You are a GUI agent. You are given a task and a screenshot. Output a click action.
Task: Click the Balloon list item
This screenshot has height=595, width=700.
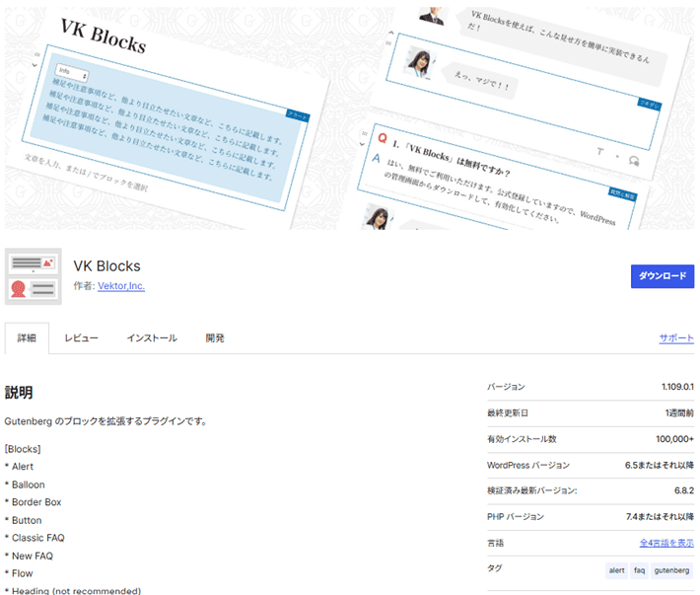[29, 484]
